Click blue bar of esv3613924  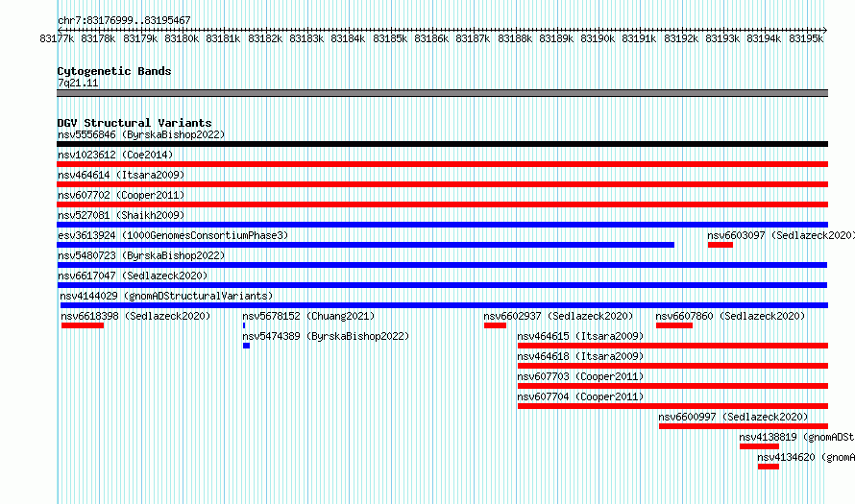coord(365,245)
